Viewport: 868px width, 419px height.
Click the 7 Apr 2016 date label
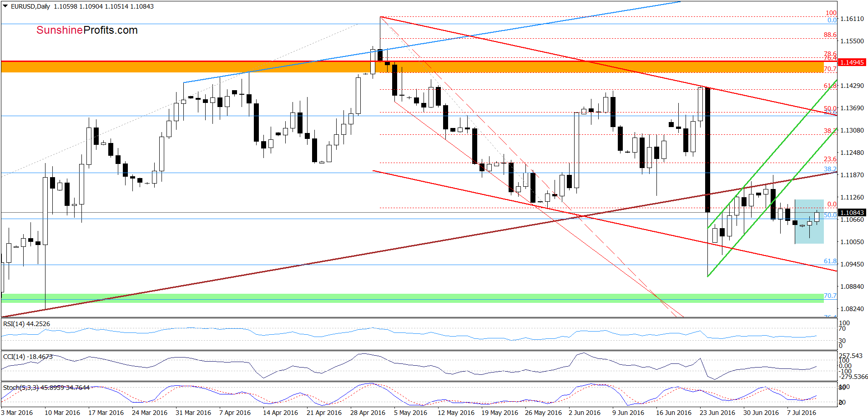[x=235, y=413]
